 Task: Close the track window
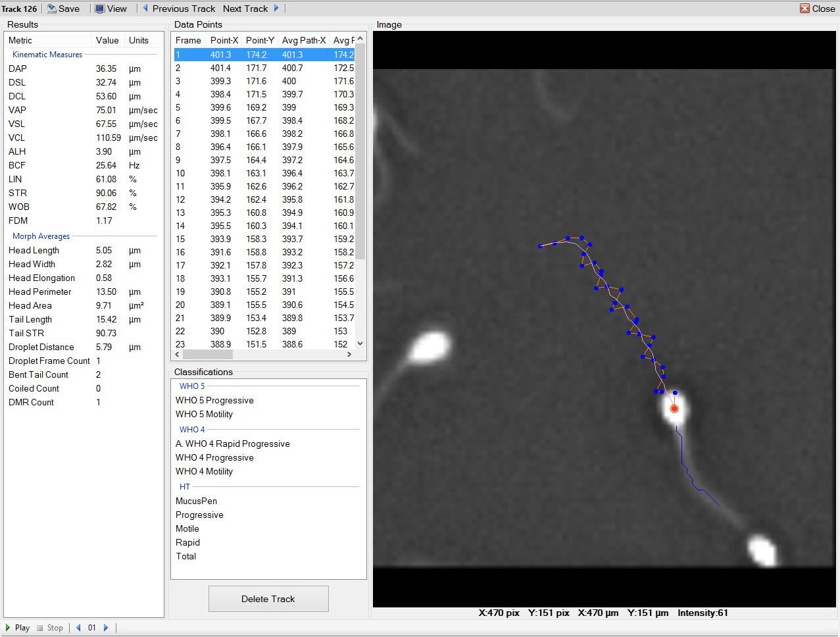[x=817, y=9]
